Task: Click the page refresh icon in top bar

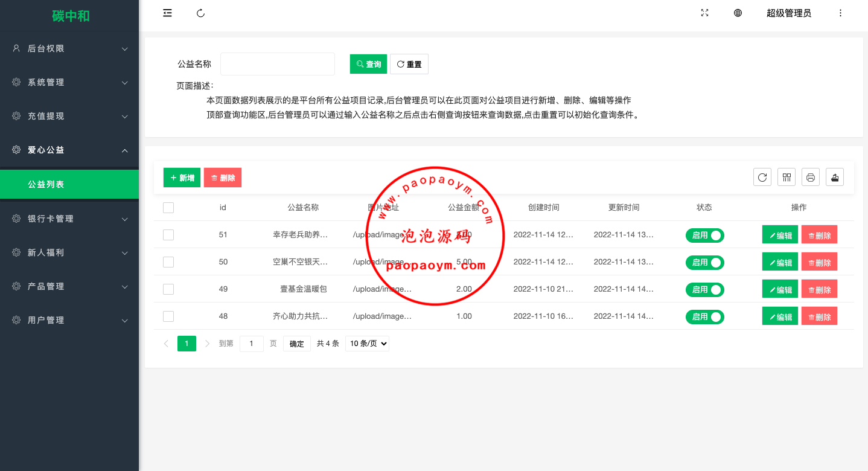Action: [201, 13]
